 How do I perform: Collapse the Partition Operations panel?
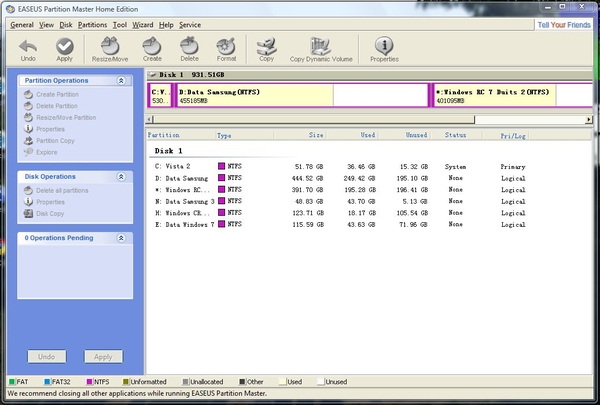(x=121, y=80)
